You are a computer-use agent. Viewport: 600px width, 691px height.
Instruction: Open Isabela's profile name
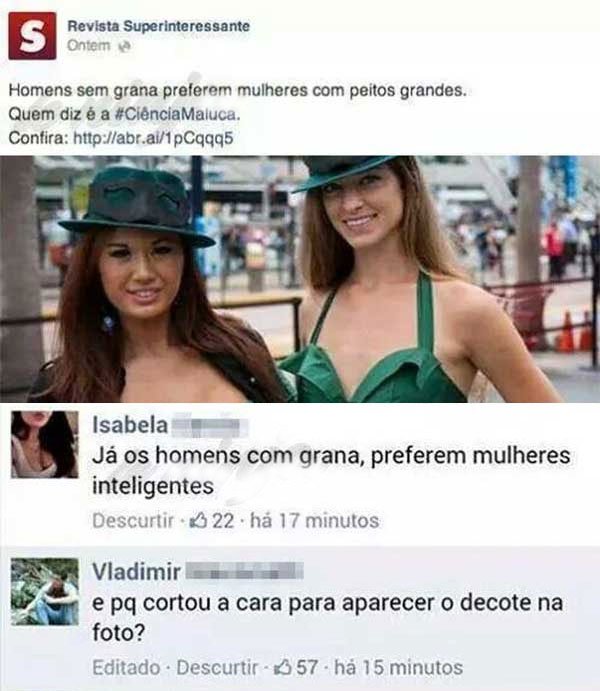coord(130,425)
